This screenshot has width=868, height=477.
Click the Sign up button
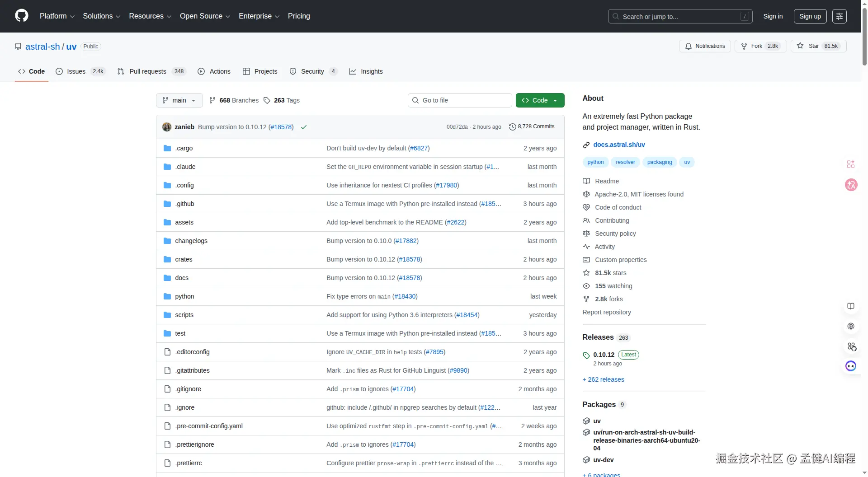tap(810, 16)
